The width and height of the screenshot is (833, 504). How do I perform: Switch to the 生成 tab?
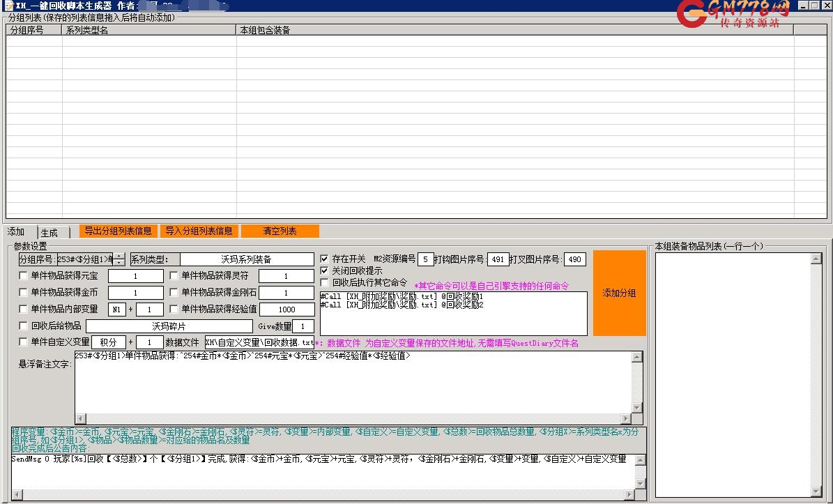(x=50, y=233)
